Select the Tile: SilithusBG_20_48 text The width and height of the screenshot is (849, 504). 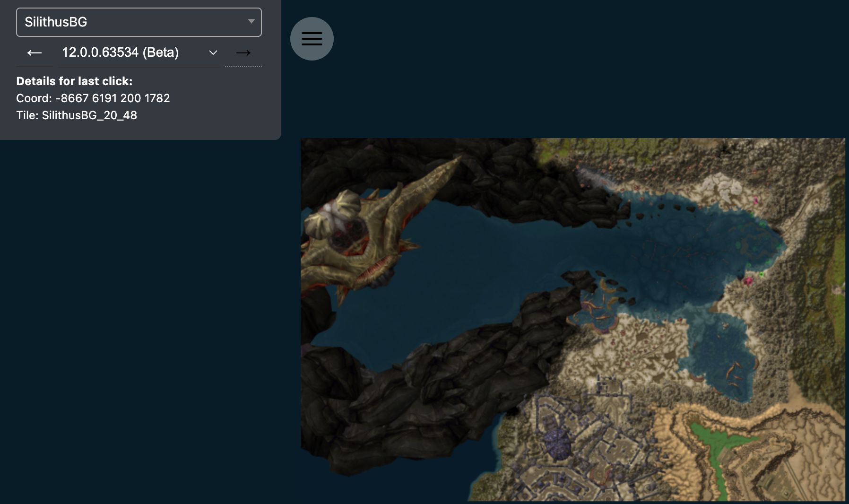pos(77,115)
